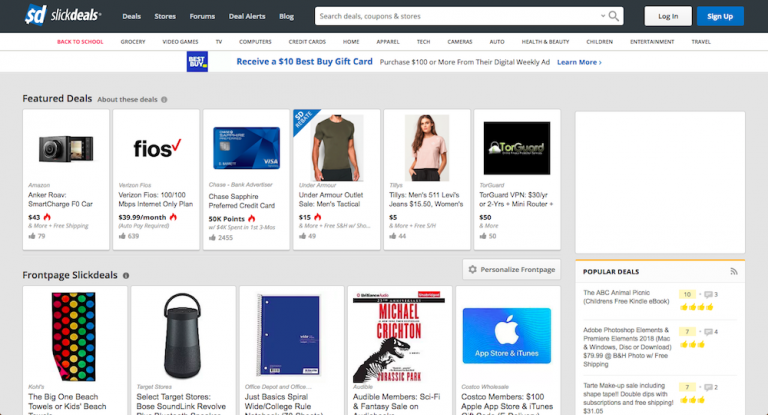Screen dimensions: 768x415
Task: Click the info icon beside Frontpage Slickdeals
Action: point(126,274)
